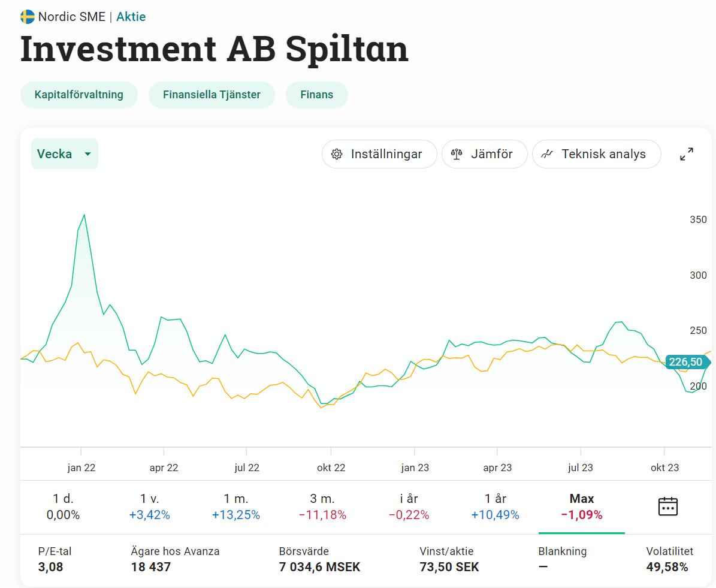The image size is (716, 588).
Task: Switch to the 1 d. period tab
Action: 63,506
